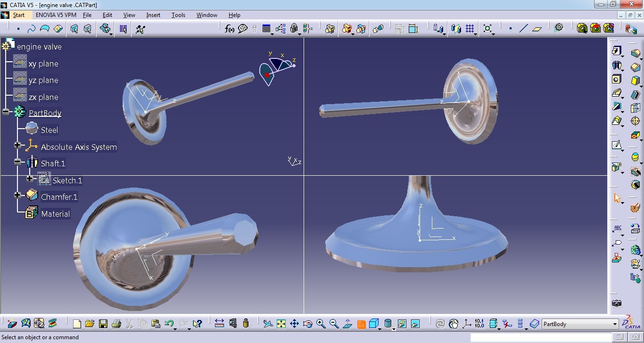Select the Pad tool in right toolbar
The height and width of the screenshot is (343, 644).
pos(616,51)
